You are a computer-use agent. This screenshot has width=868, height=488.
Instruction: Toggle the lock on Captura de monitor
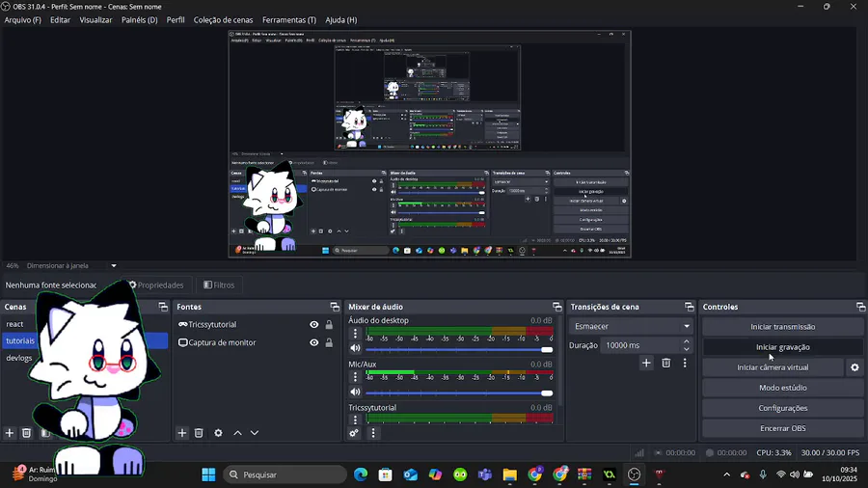(x=329, y=342)
